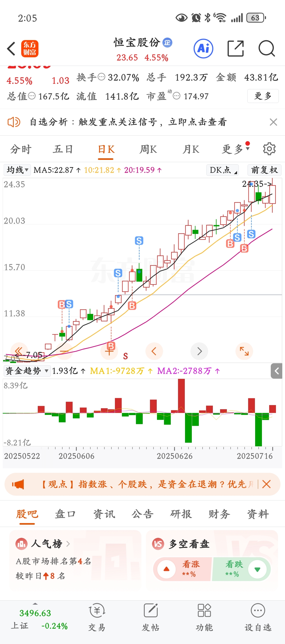Viewport: 285px width, 644px height.
Task: Move chart left with orange arrow
Action: click(154, 351)
